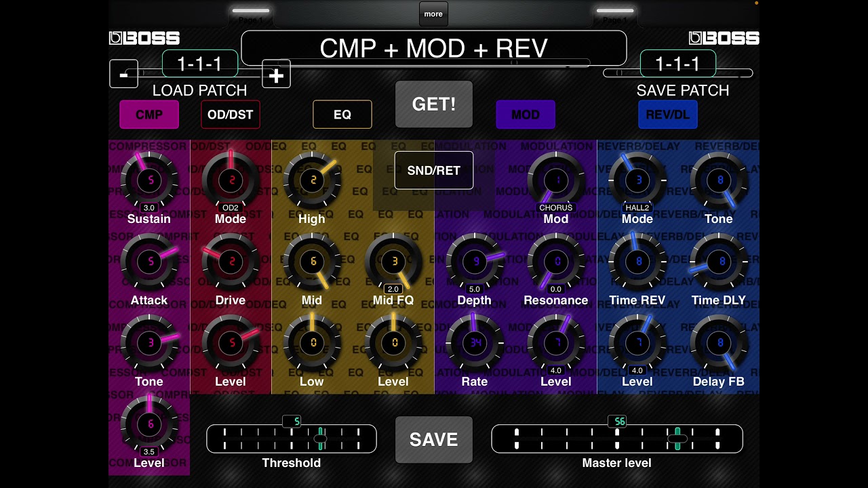Click the compressor Level knob
The height and width of the screenshot is (488, 868).
149,424
